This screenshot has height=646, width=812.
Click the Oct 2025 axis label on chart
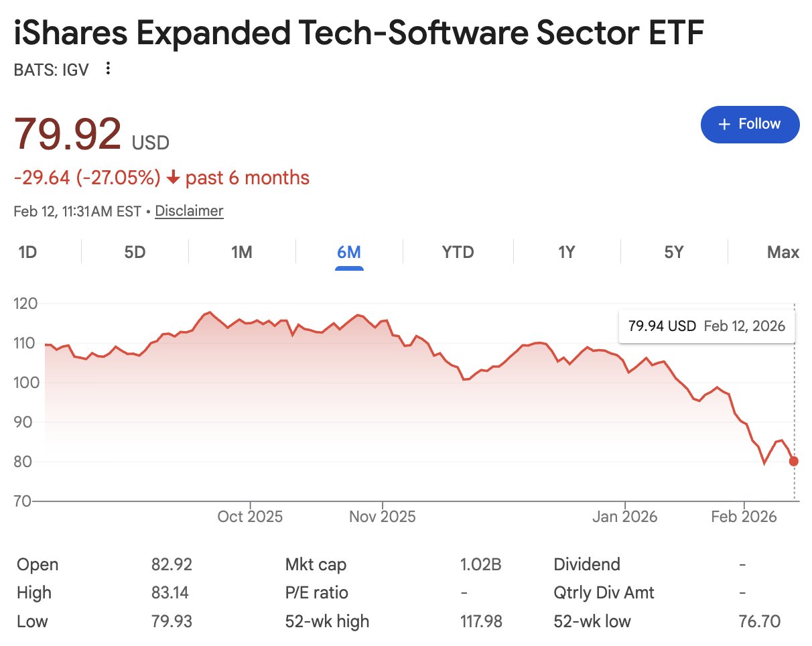[250, 516]
